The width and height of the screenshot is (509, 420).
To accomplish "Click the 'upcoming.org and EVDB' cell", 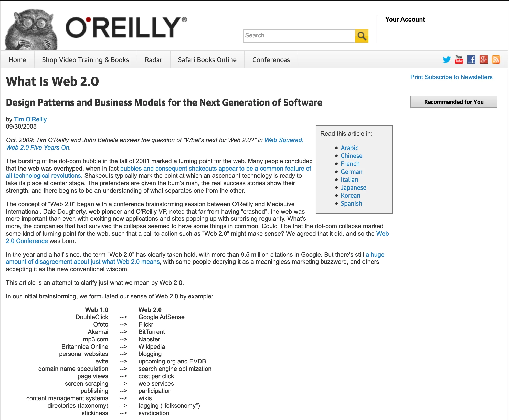I will (172, 361).
